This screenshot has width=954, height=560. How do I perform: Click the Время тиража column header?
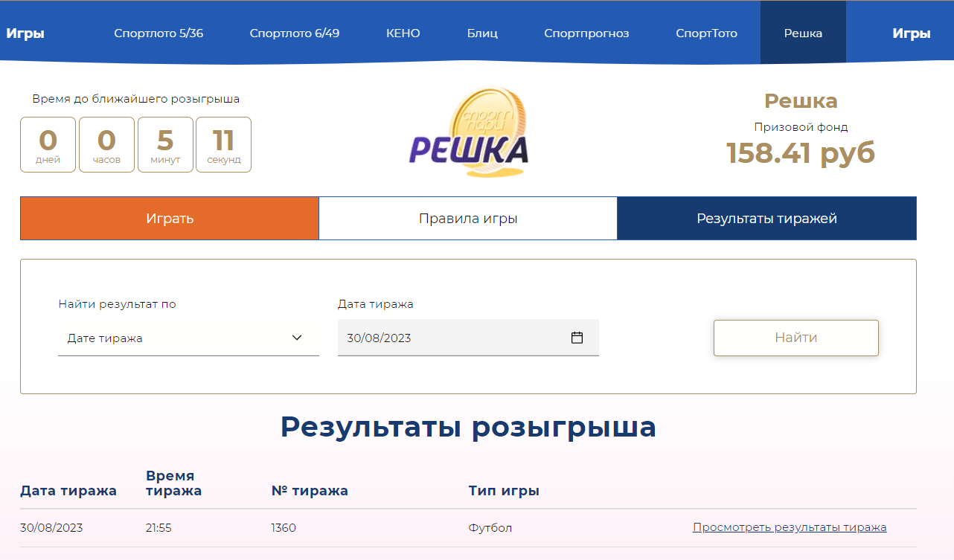[173, 483]
